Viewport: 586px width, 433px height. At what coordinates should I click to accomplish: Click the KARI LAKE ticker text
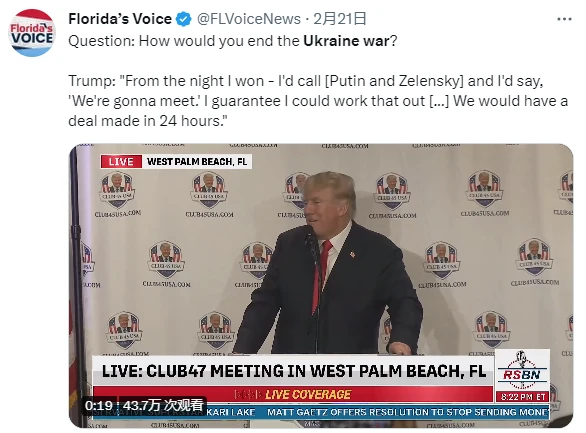(x=231, y=412)
